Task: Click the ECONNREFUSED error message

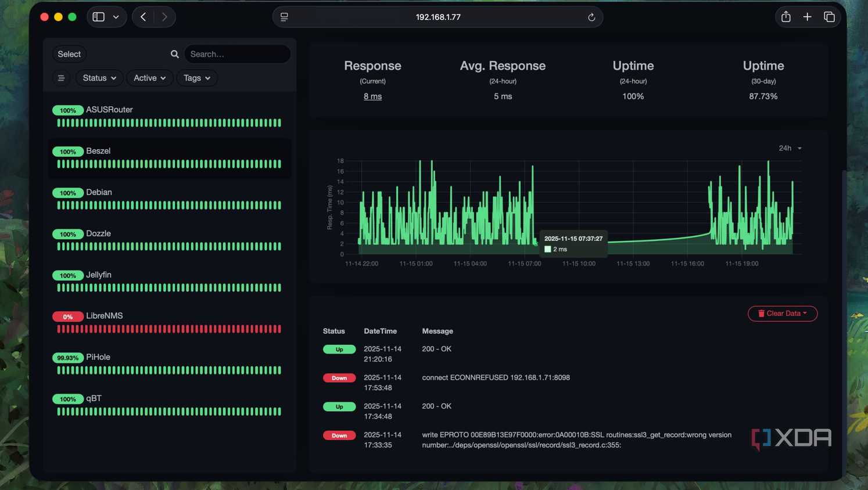Action: click(x=496, y=377)
